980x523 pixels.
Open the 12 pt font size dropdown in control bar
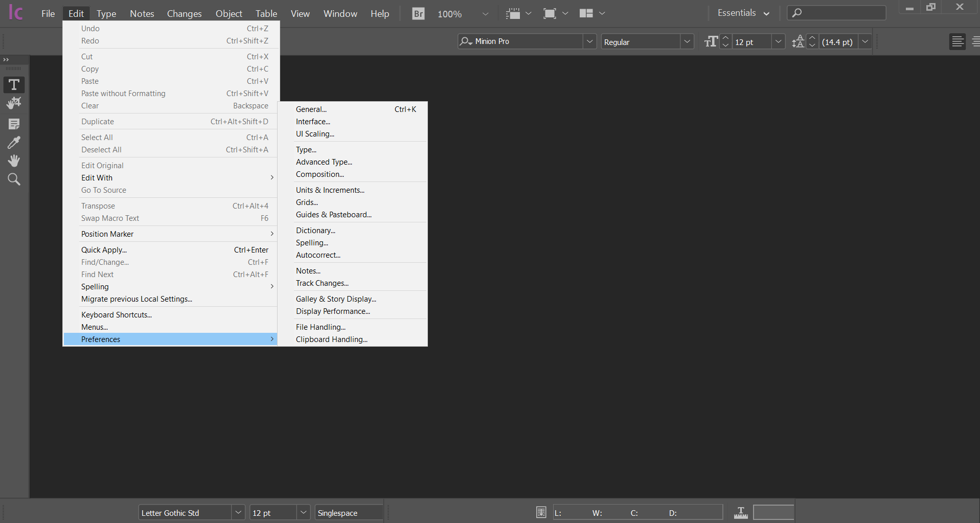778,41
